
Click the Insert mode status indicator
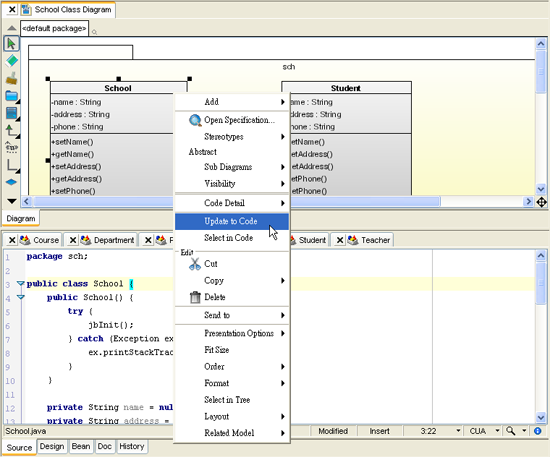380,431
